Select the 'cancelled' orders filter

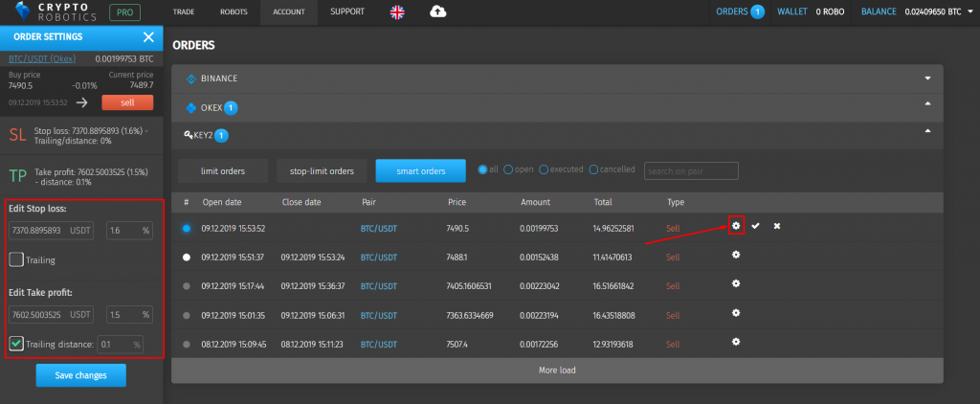[593, 169]
